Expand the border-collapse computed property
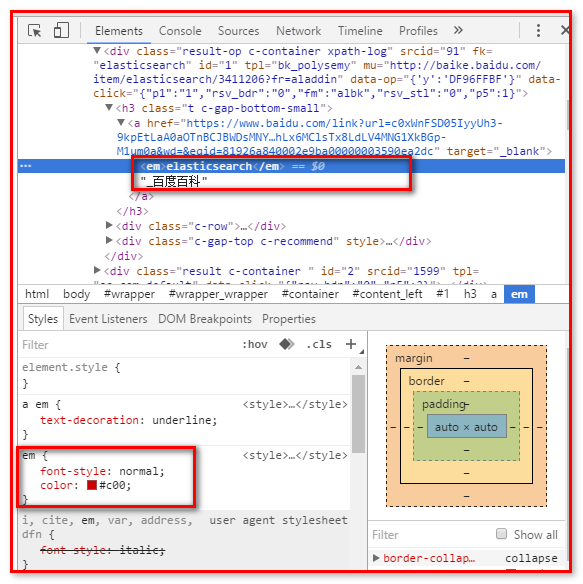This screenshot has height=584, width=583. 376,558
